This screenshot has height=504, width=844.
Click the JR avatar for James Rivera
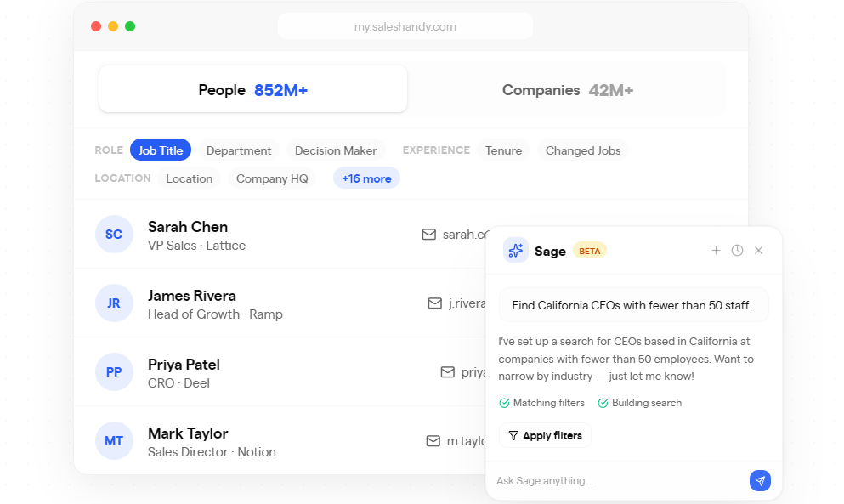pyautogui.click(x=114, y=303)
